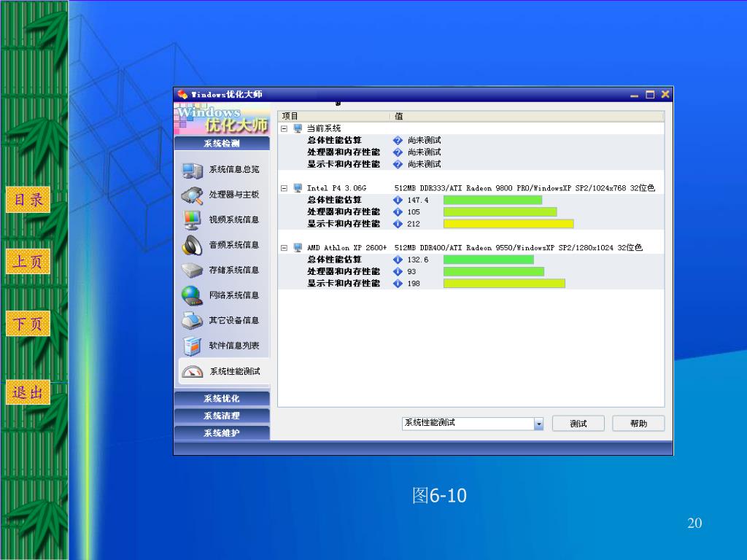
Task: Click the 目录 slide navigation button
Action: (28, 200)
